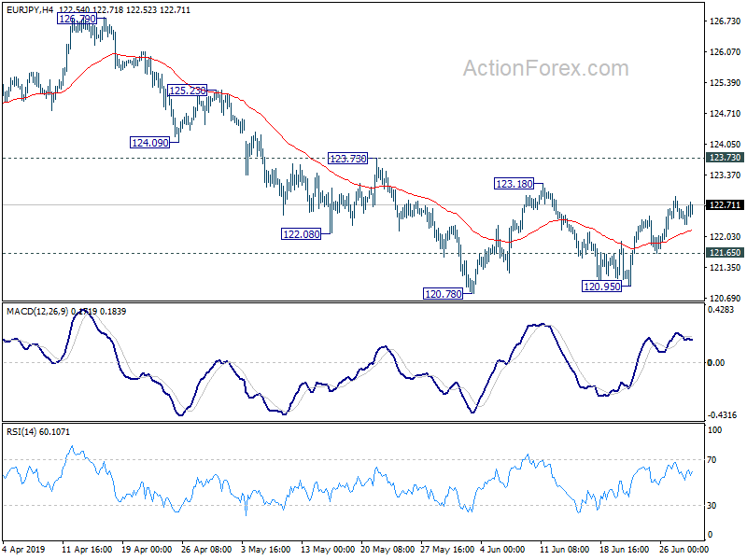Select the 122.030 price axis value
The image size is (747, 560).
[726, 237]
